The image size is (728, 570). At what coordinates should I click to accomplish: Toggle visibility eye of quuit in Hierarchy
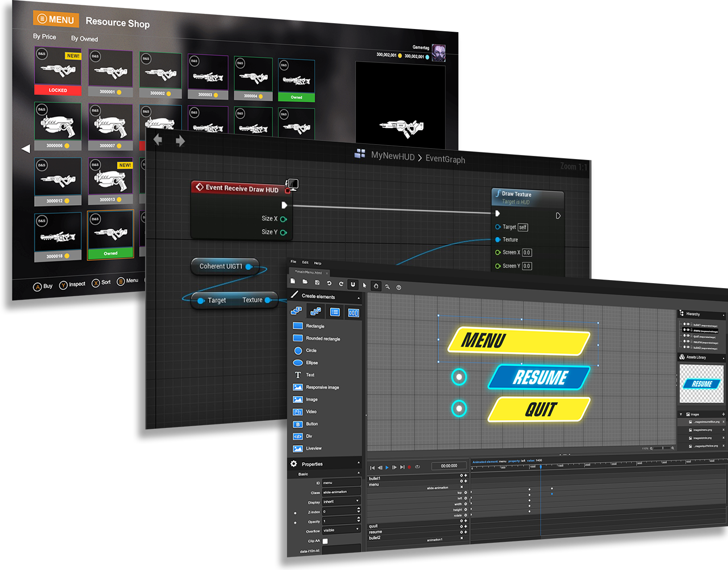[687, 336]
